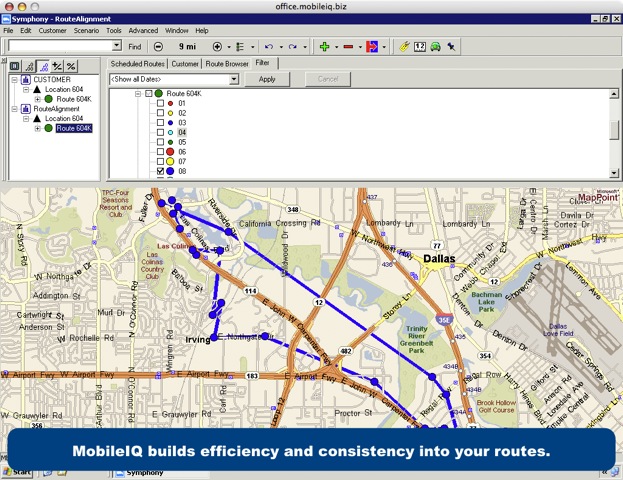Open the Show all Dates dropdown
Screen dimensions: 623x480
[233, 79]
